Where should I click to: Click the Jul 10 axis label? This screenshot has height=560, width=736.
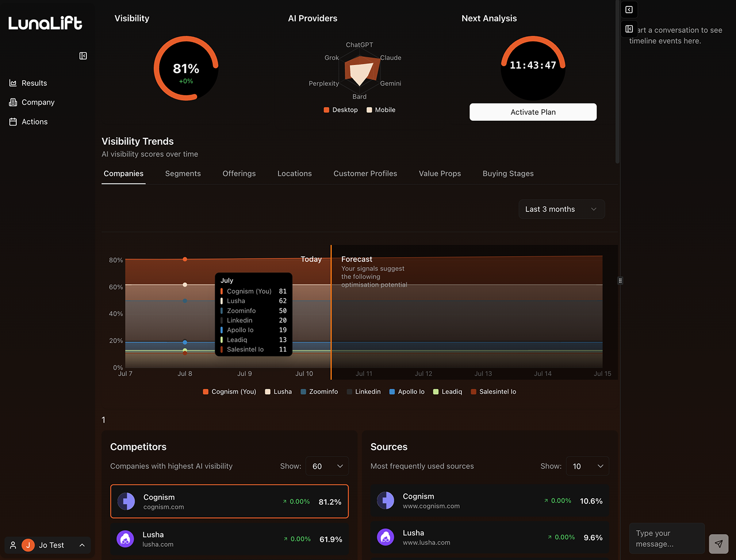(x=304, y=374)
